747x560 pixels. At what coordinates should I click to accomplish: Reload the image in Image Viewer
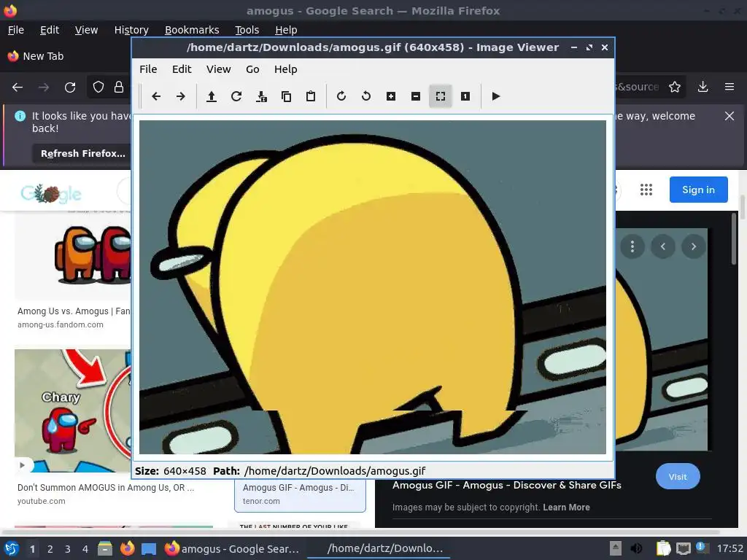(x=236, y=97)
